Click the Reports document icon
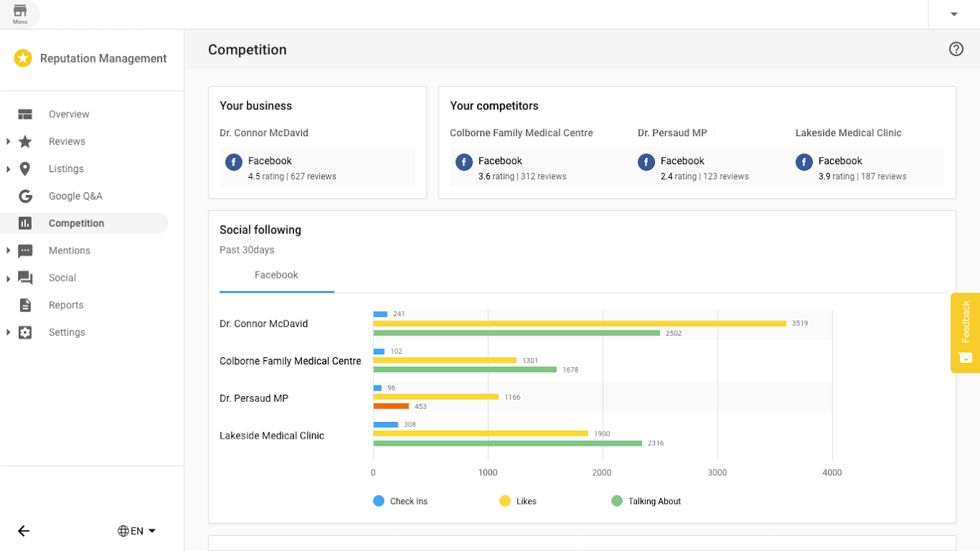The width and height of the screenshot is (980, 551). coord(25,305)
